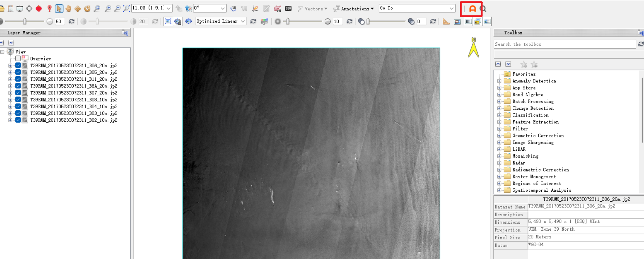Viewport: 644px width, 259px height.
Task: Select the Pan hand tool
Action: pyautogui.click(x=68, y=9)
